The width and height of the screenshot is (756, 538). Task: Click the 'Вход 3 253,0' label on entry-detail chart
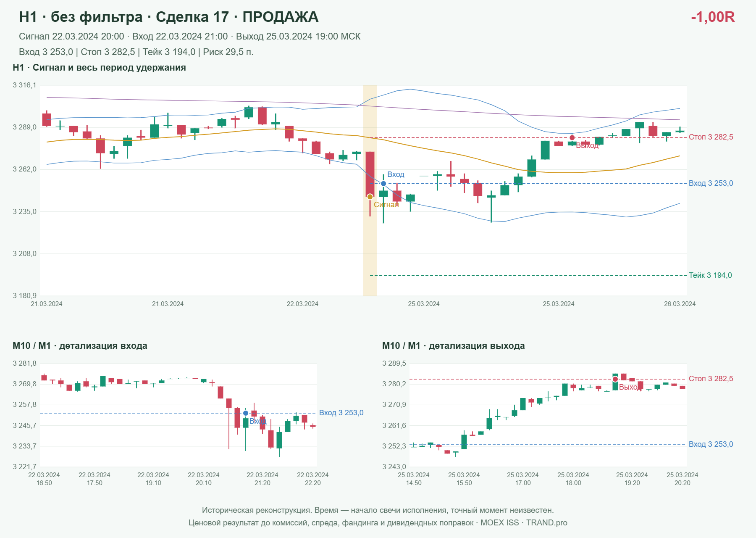coord(341,413)
